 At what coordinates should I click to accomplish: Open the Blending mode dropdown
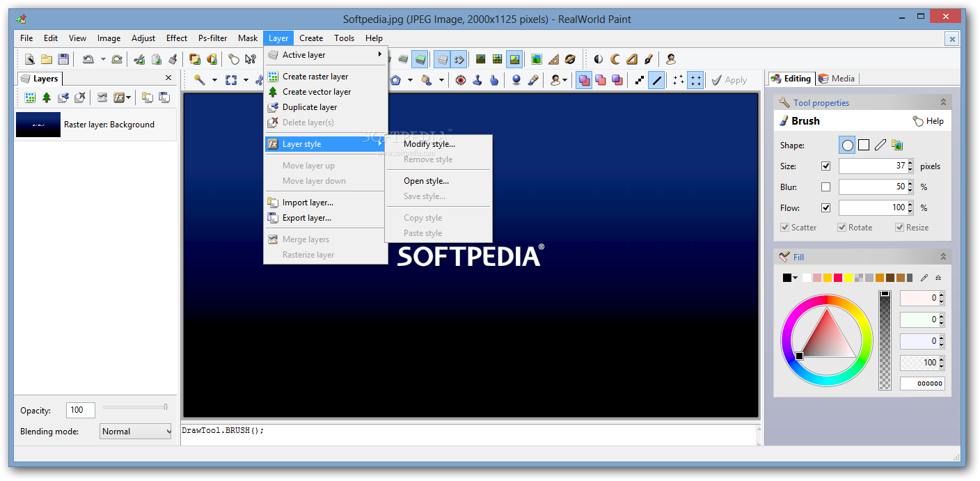point(136,432)
